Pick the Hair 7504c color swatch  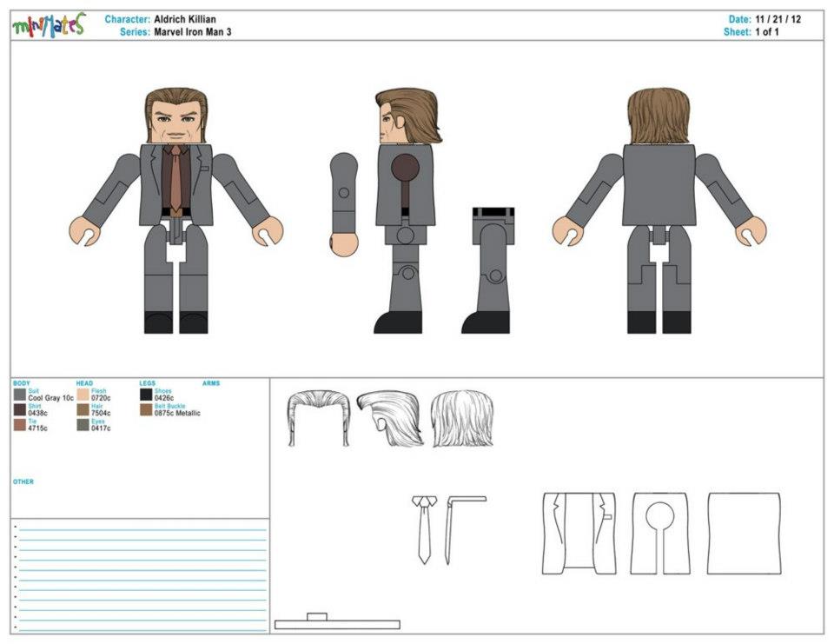(83, 410)
